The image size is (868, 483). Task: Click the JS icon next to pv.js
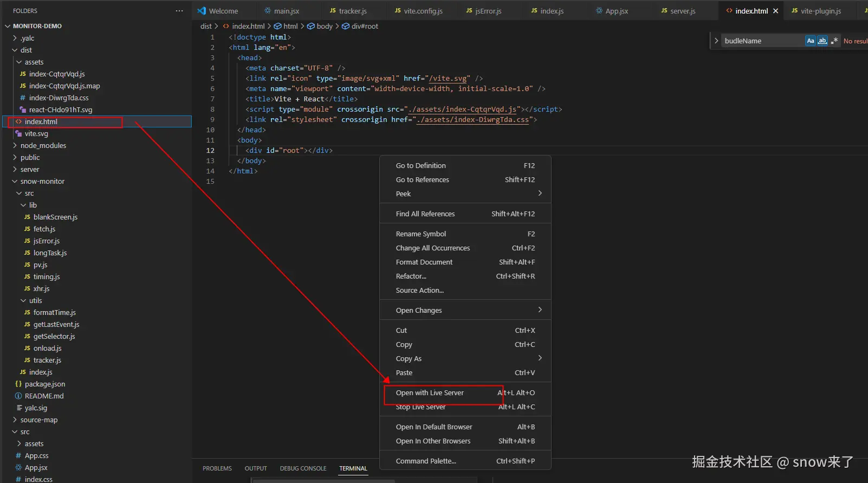point(27,265)
